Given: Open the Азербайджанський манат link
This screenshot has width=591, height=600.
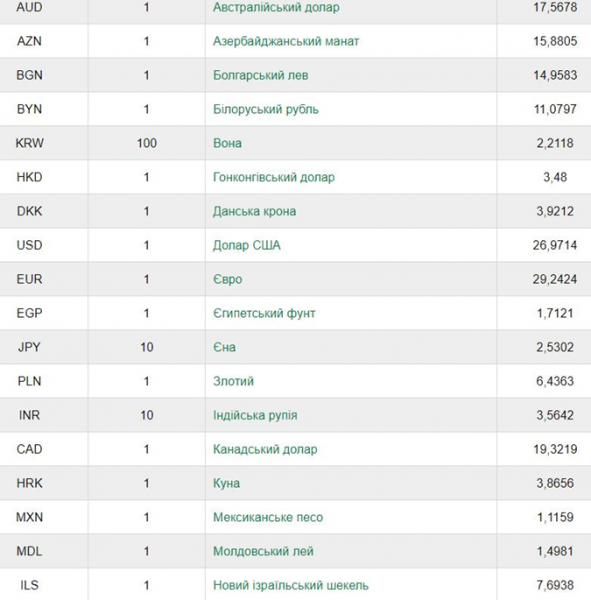Looking at the screenshot, I should coord(286,41).
